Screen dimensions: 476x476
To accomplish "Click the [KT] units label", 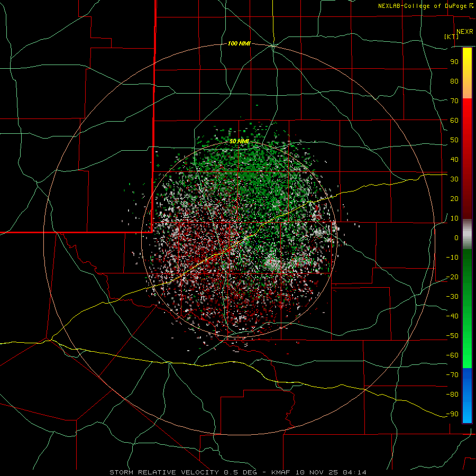I will click(x=452, y=36).
